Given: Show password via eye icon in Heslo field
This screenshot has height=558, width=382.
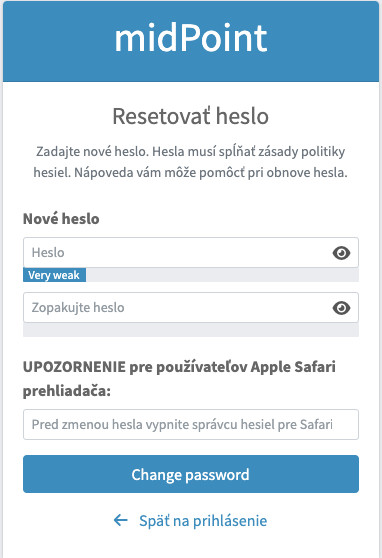Looking at the screenshot, I should [341, 253].
